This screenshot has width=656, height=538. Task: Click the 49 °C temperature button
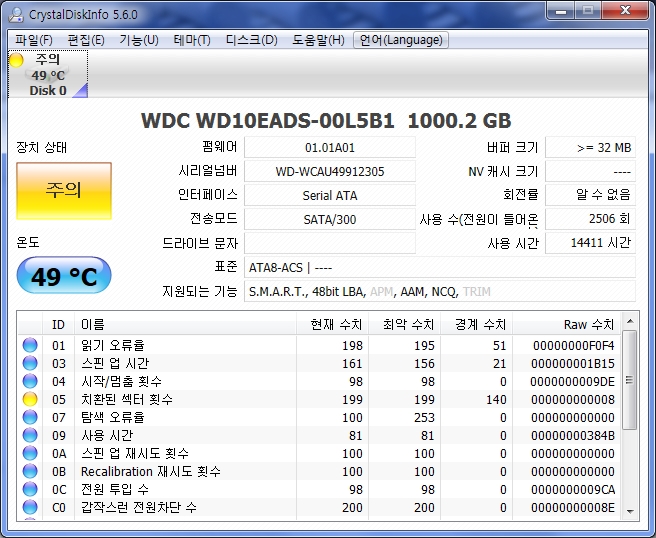point(64,276)
